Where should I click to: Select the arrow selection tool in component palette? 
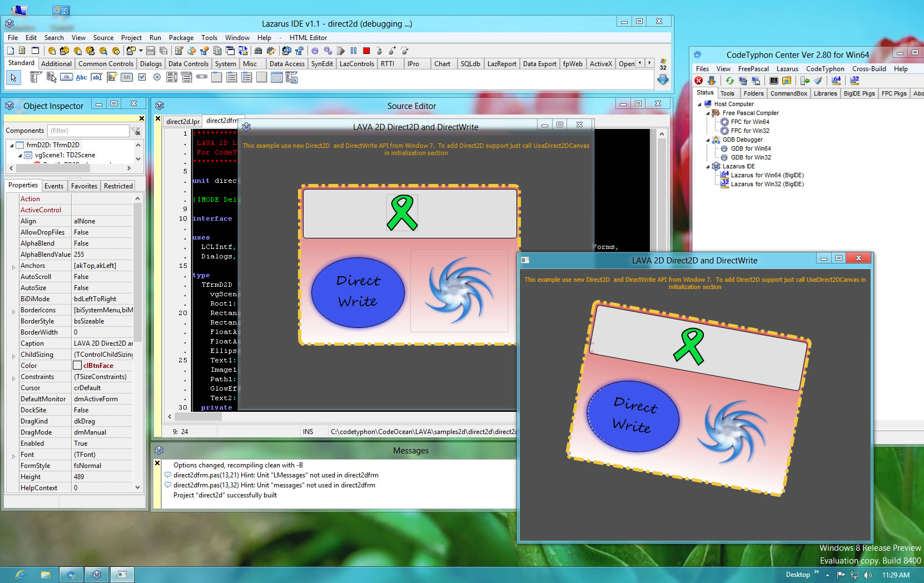pos(13,78)
